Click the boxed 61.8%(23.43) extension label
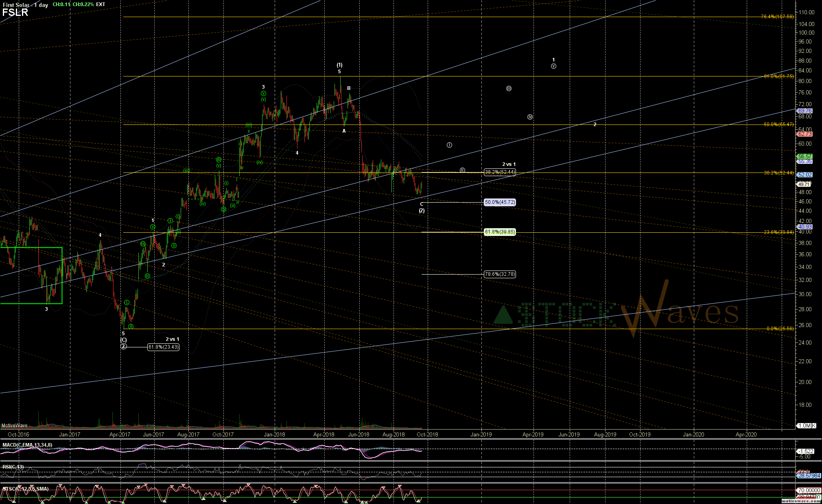Screen dimensions: 822x504 point(163,347)
